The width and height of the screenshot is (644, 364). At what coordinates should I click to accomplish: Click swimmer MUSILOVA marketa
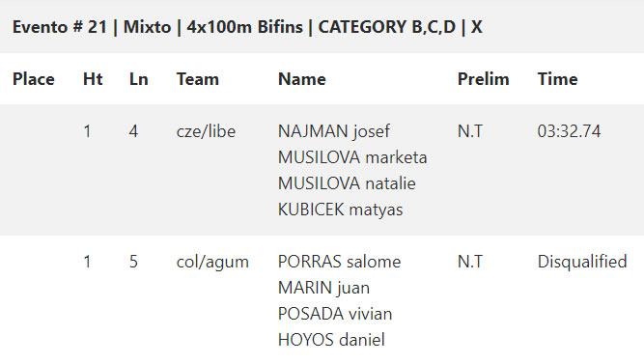point(352,157)
